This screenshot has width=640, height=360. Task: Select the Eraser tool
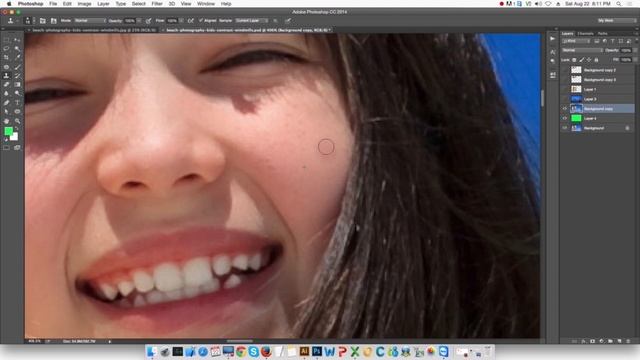coord(6,84)
